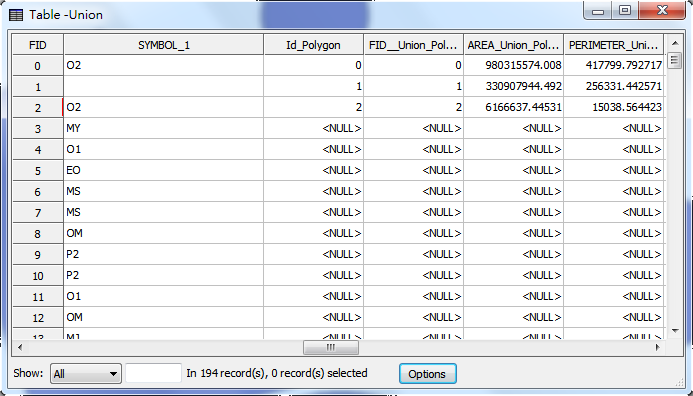Click the empty input field beside the Show dropdown
Viewport: 693px width, 396px height.
(x=153, y=373)
